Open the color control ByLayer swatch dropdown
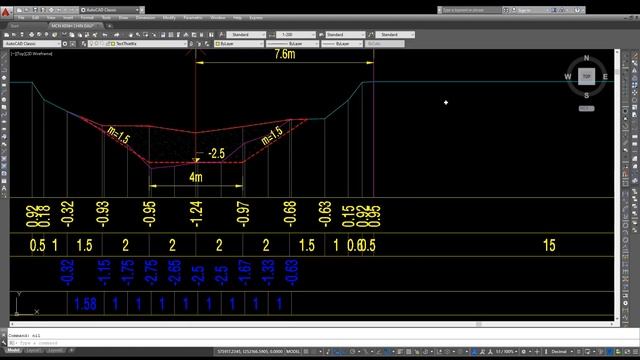Screen dimensions: 640x360 pos(239,44)
